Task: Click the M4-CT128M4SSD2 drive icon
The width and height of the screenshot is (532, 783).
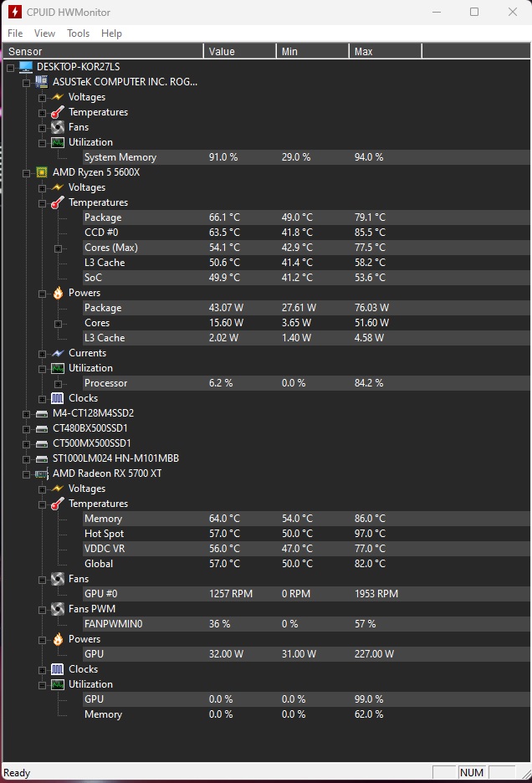Action: coord(42,414)
